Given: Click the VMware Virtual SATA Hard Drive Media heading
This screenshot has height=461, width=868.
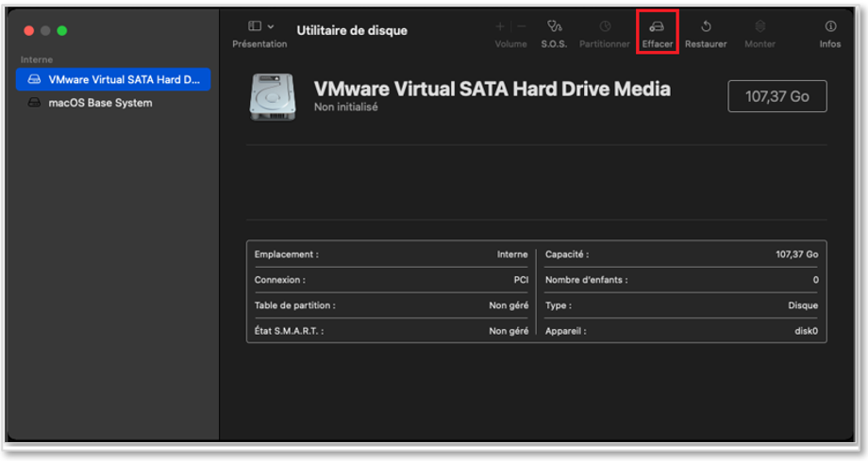Looking at the screenshot, I should pos(492,90).
